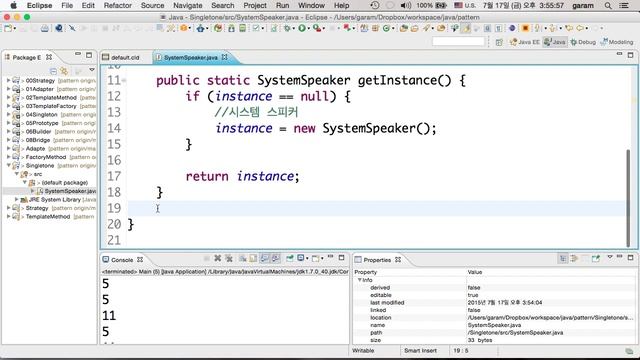Select the SystemSpeaker.java editor tab

click(191, 58)
